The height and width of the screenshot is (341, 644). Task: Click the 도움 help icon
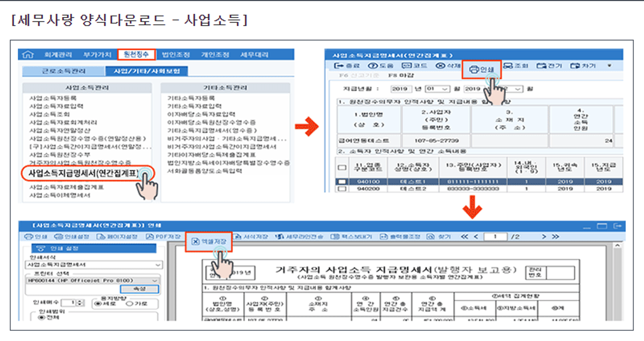[380, 65]
